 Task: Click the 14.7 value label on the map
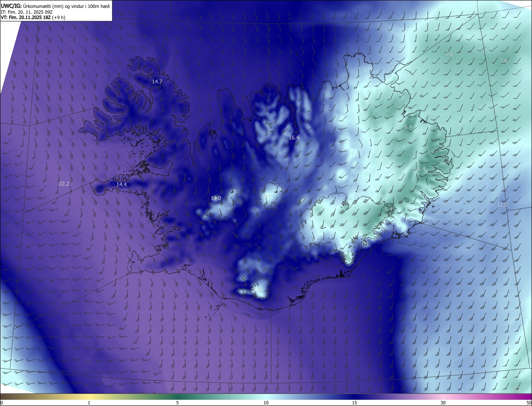click(x=157, y=81)
